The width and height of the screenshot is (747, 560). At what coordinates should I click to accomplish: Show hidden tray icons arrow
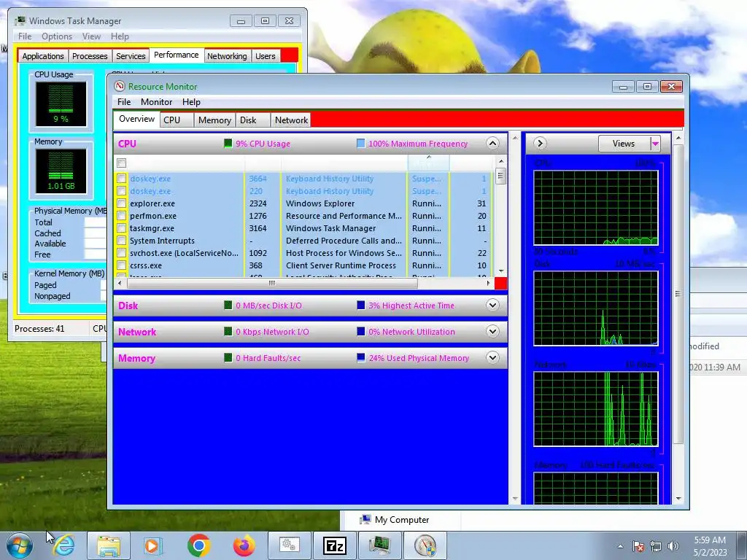[620, 546]
